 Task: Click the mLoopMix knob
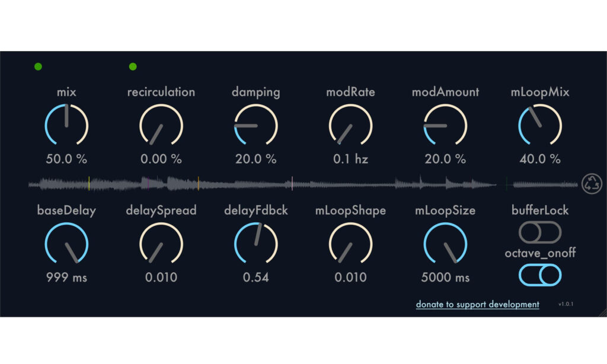coord(540,125)
